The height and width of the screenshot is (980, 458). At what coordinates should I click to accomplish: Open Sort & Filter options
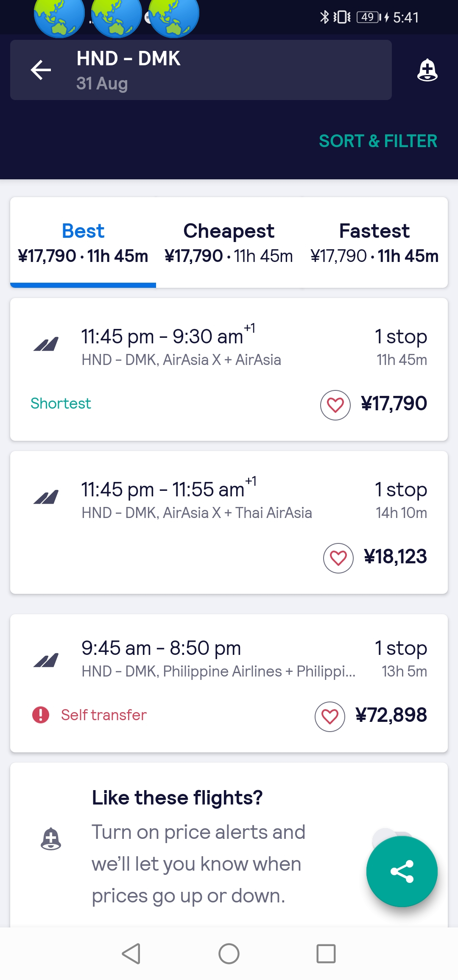pos(378,141)
